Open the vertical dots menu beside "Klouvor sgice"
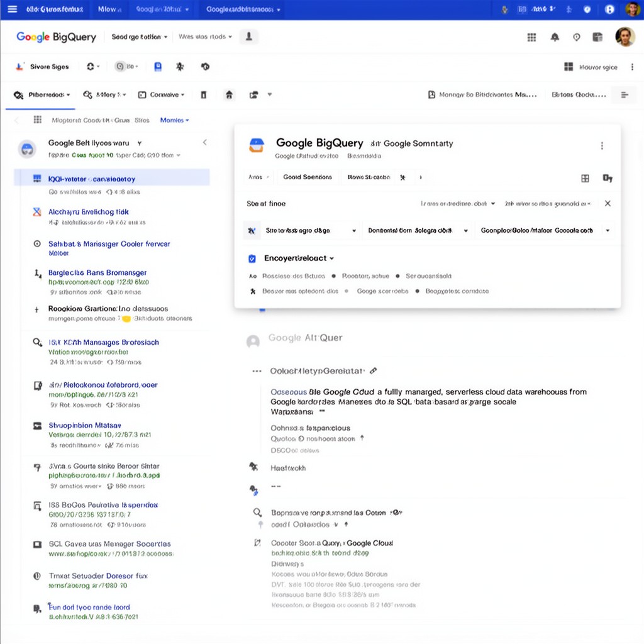The width and height of the screenshot is (644, 644). pyautogui.click(x=632, y=67)
